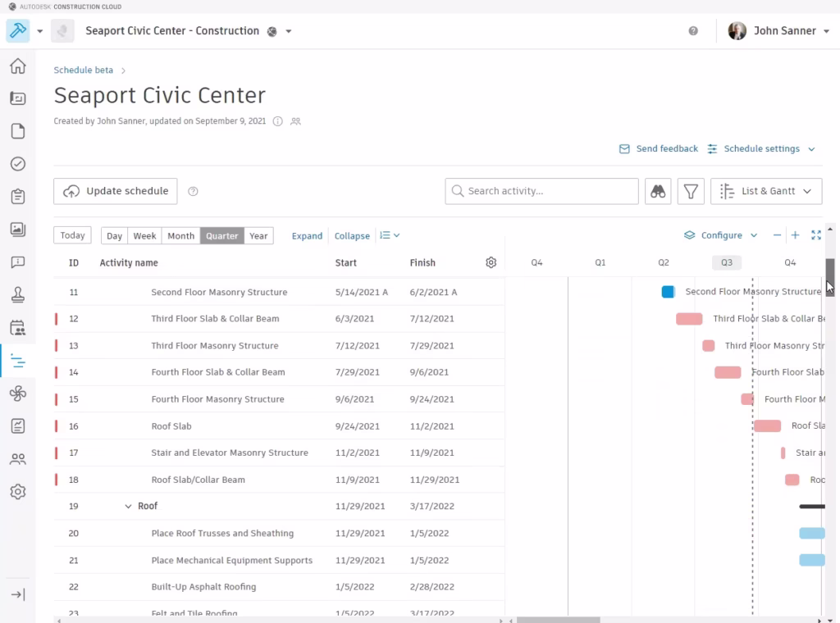Viewport: 840px width, 623px height.
Task: Open schedule info icon beside updated date
Action: tap(277, 121)
